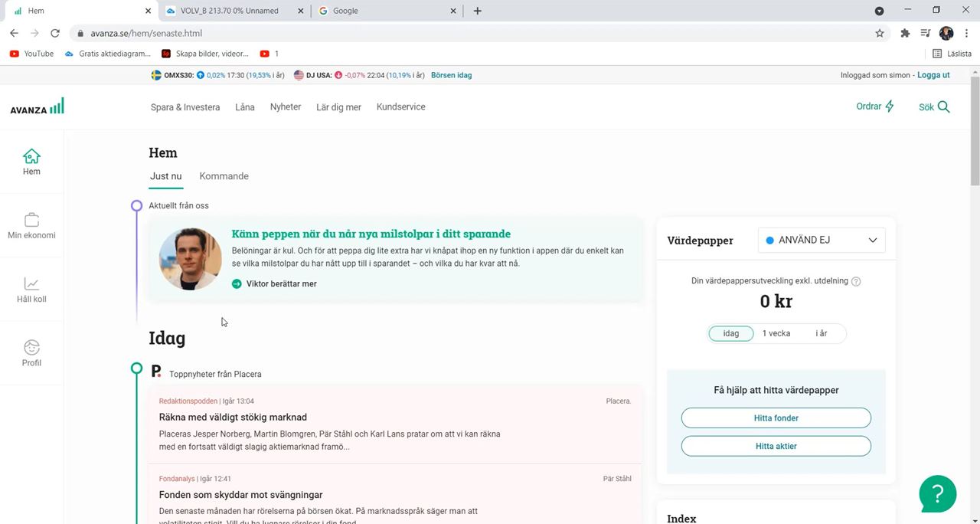Click the avanza.se address bar
The image size is (980, 524).
pos(475,33)
